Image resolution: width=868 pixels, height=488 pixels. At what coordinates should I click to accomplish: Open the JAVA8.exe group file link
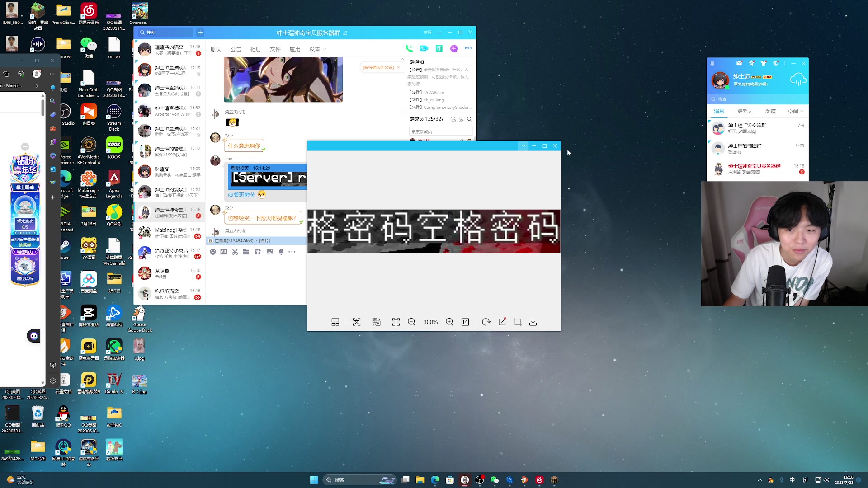pyautogui.click(x=433, y=92)
